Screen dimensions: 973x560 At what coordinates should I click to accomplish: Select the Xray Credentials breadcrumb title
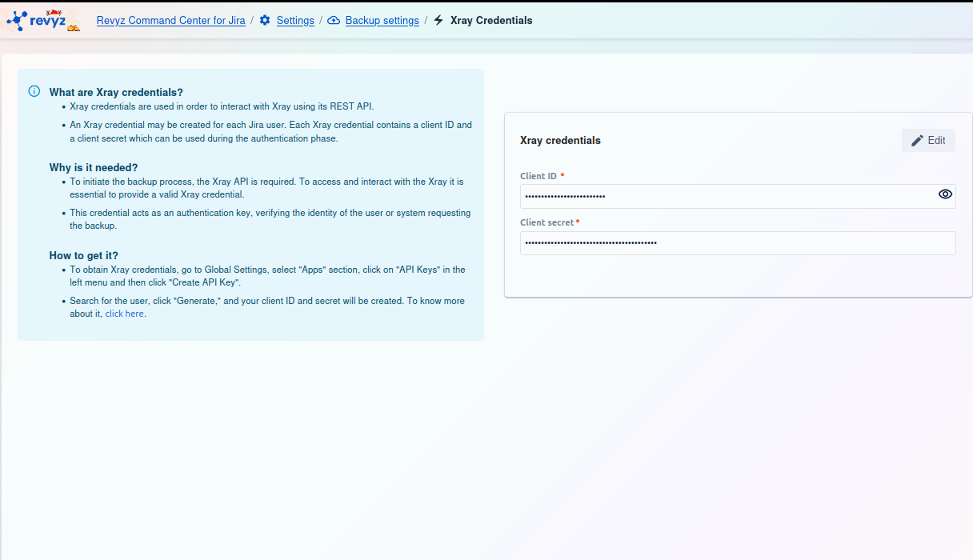(491, 20)
